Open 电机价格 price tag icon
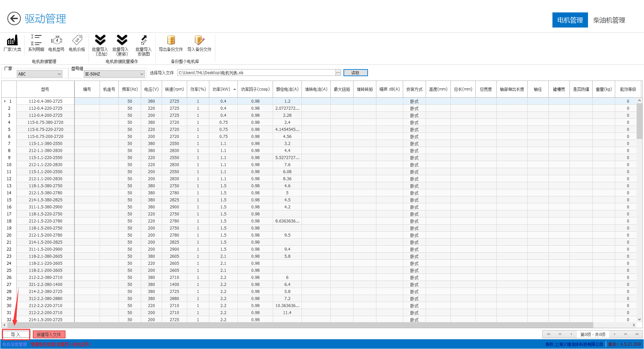Screen dimensions: 644x349 click(77, 43)
